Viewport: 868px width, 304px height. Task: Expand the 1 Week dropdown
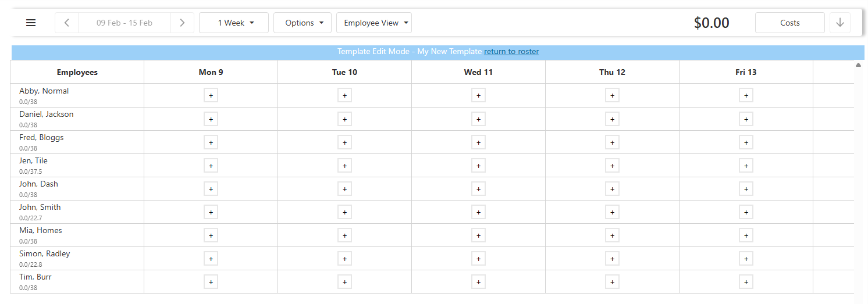coord(234,23)
